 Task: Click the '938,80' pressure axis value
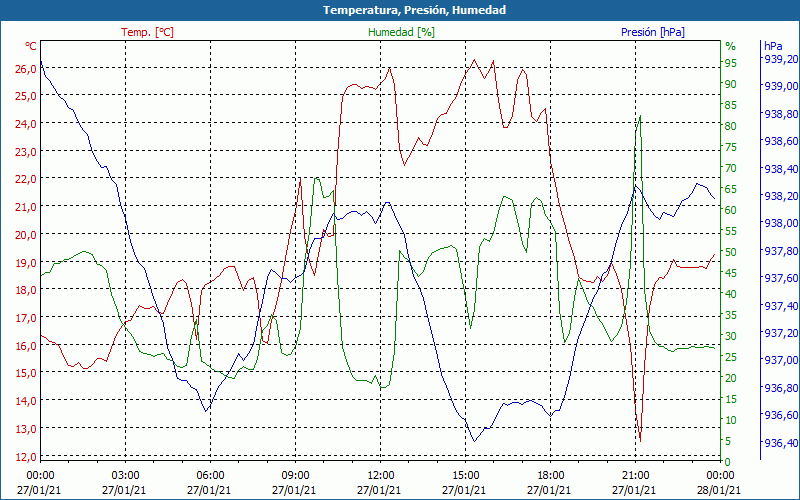click(x=781, y=114)
